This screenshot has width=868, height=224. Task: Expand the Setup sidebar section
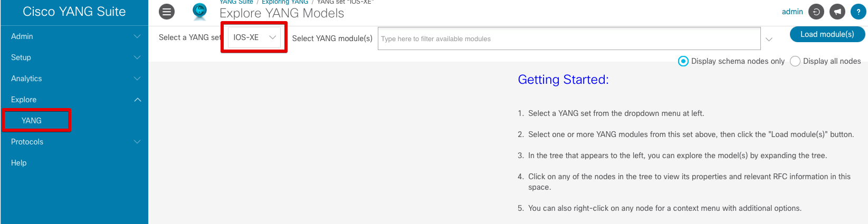[x=74, y=57]
